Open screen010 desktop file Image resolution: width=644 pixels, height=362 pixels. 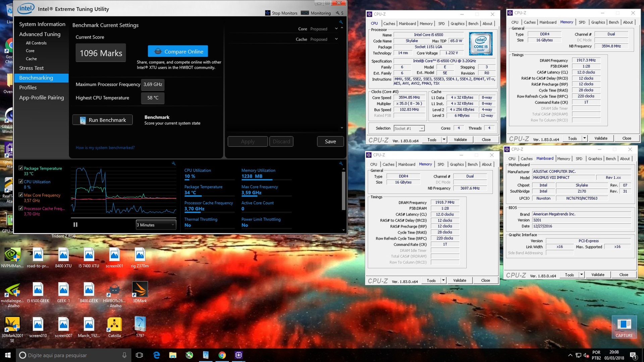pyautogui.click(x=38, y=327)
